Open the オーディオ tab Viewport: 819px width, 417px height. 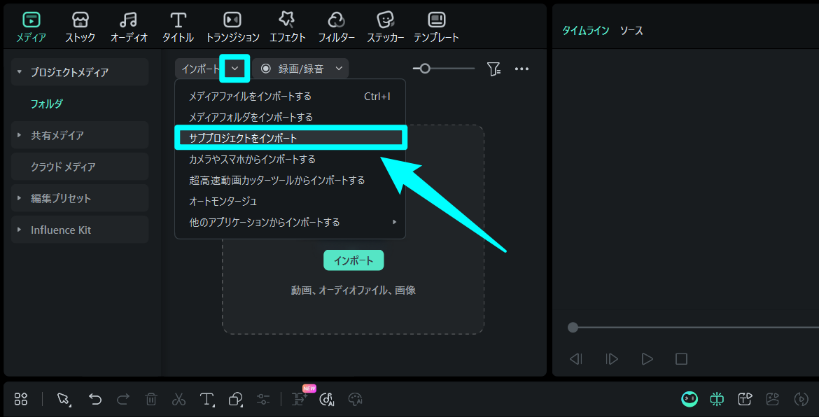click(128, 27)
